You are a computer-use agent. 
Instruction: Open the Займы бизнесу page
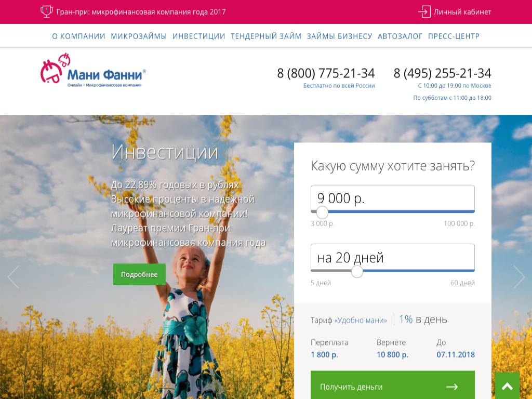(340, 36)
